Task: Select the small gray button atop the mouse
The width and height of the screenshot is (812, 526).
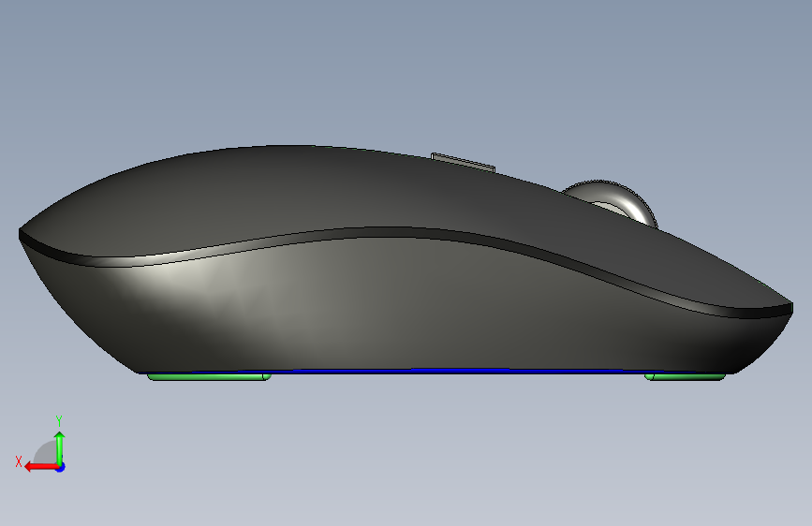Action: click(463, 162)
